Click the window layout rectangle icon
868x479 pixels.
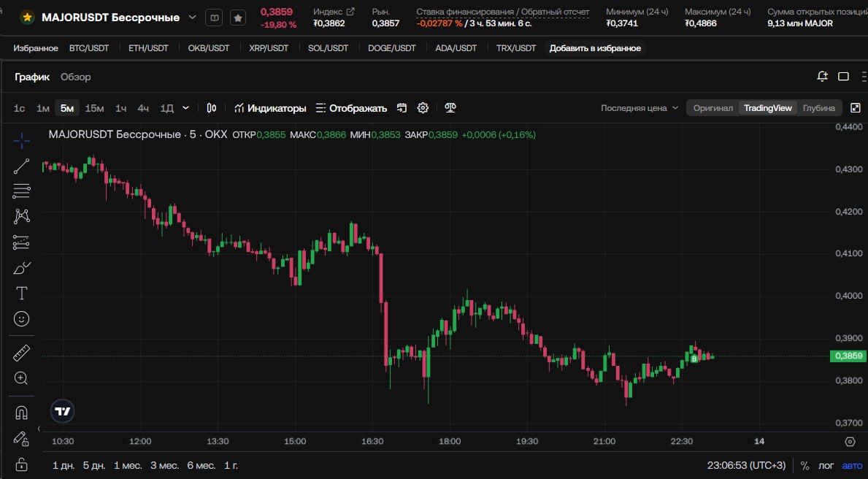tap(844, 77)
